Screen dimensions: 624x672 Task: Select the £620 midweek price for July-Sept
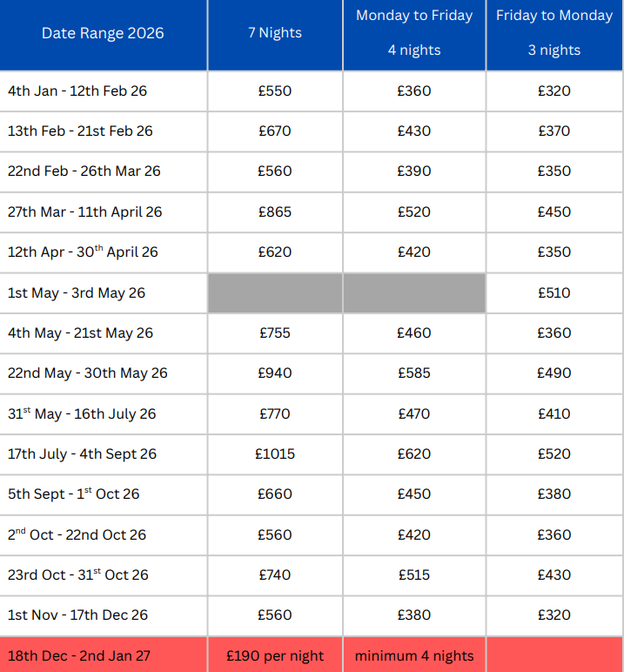click(x=414, y=454)
